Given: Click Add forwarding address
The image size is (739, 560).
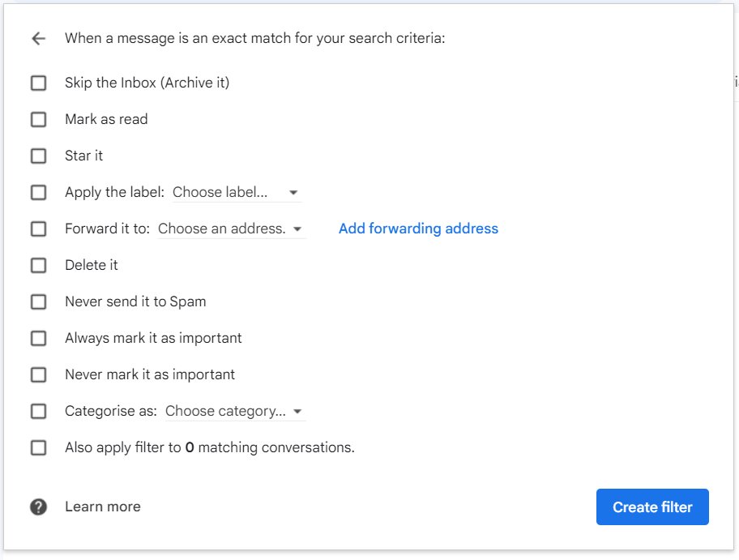Looking at the screenshot, I should pos(418,229).
